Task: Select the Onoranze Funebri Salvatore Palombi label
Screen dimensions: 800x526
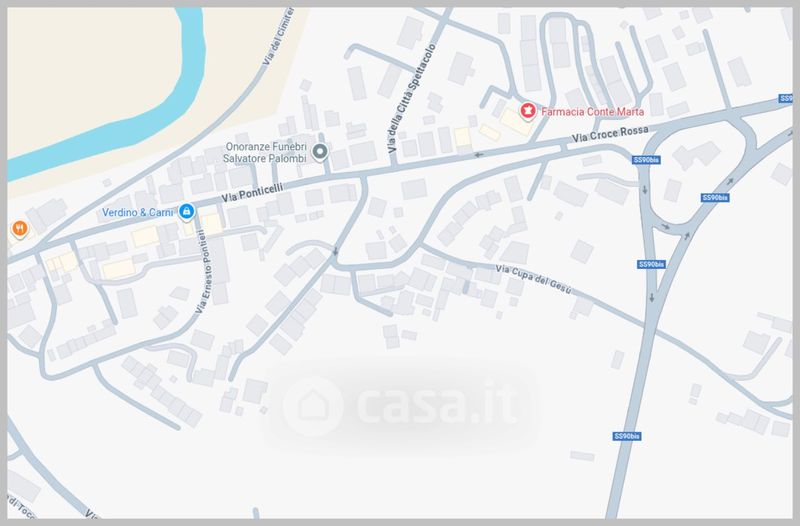Action: point(265,153)
